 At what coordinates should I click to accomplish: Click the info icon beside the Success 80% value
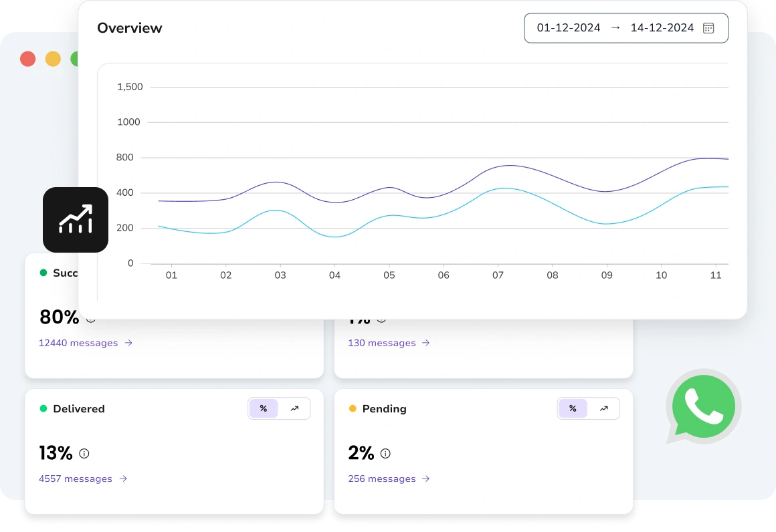coord(90,319)
